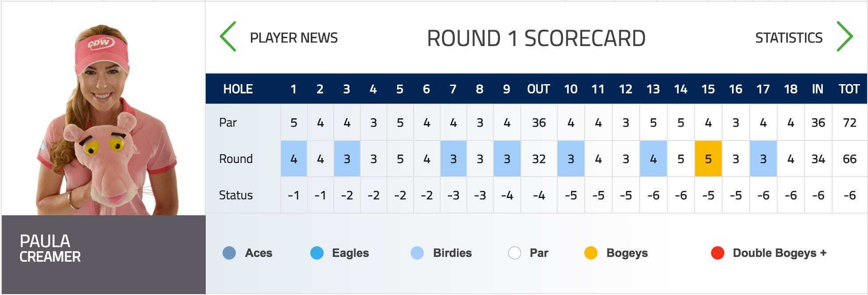868x295 pixels.
Task: Click the red Double Bogeys legend circle
Action: pyautogui.click(x=717, y=253)
